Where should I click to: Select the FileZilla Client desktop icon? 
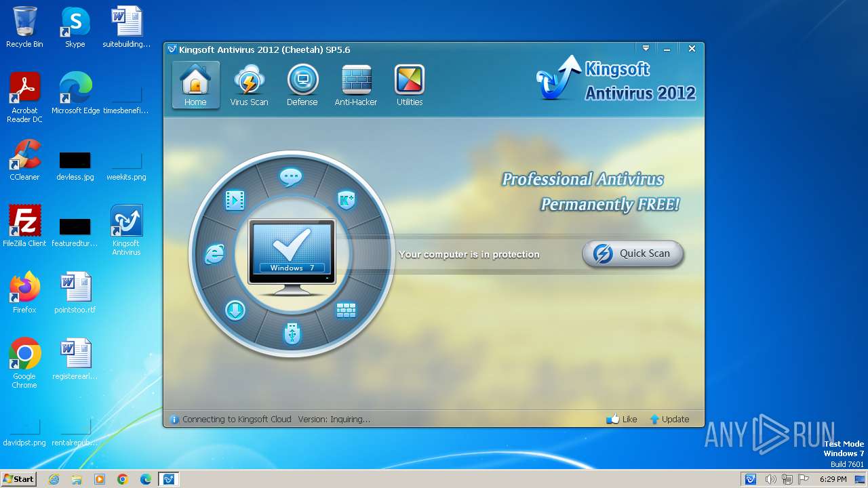24,226
